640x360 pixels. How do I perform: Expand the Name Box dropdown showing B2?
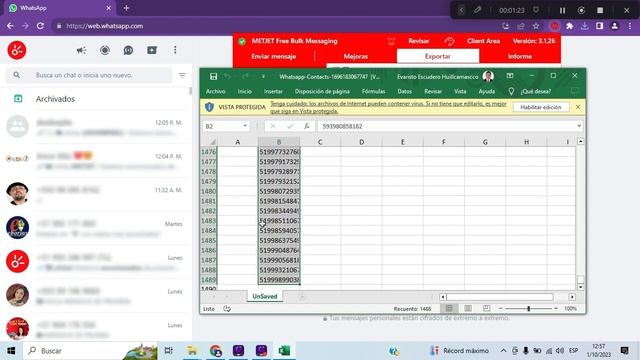click(245, 126)
